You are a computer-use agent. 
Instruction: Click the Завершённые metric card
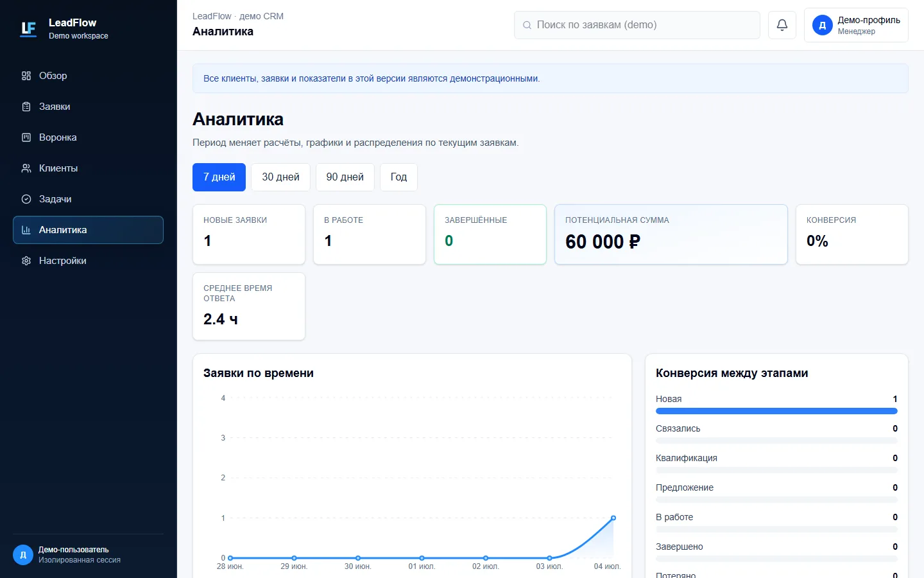(x=490, y=234)
